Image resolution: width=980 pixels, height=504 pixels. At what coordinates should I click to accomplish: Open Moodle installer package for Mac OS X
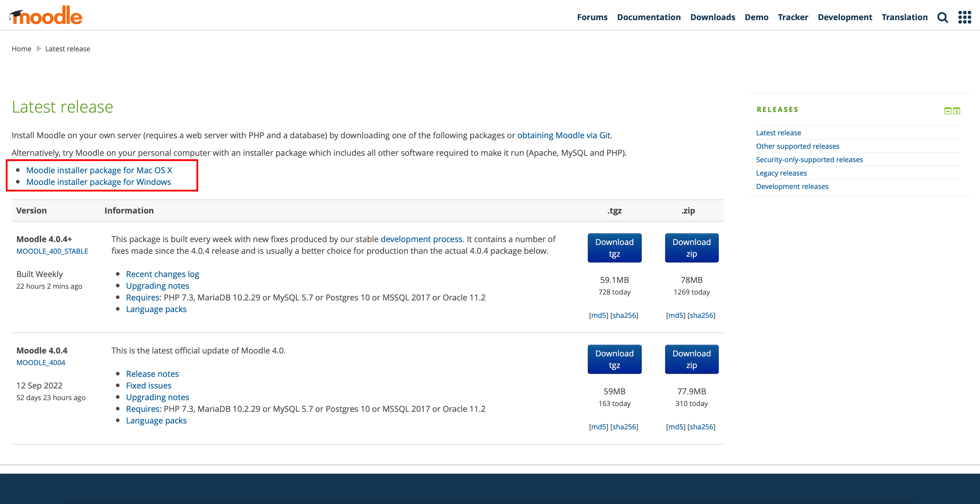[99, 170]
